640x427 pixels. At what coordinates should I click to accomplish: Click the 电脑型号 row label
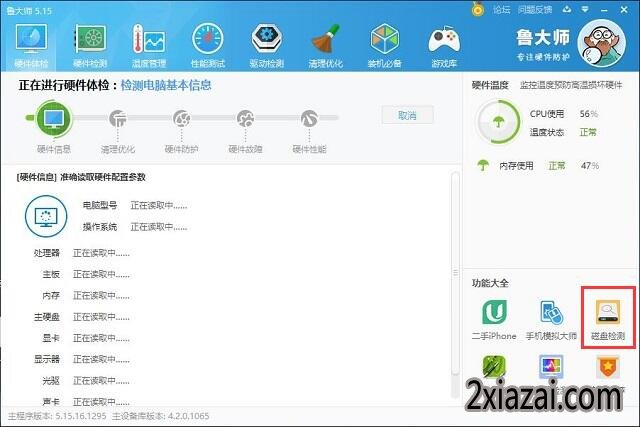click(x=100, y=205)
